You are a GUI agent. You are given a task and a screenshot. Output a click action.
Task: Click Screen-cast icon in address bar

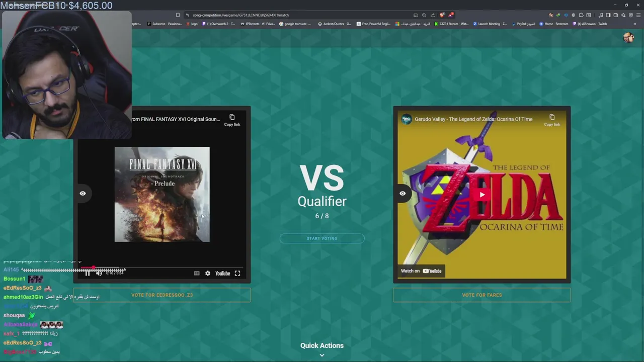(416, 15)
